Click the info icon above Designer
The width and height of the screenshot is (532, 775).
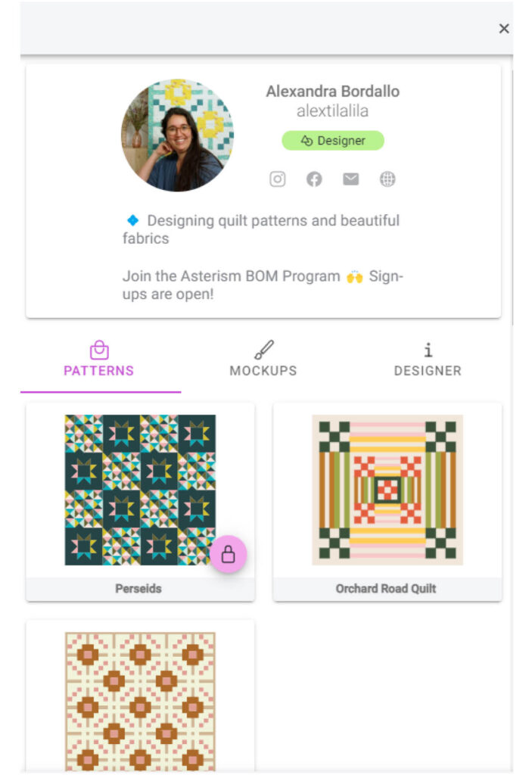coord(428,350)
